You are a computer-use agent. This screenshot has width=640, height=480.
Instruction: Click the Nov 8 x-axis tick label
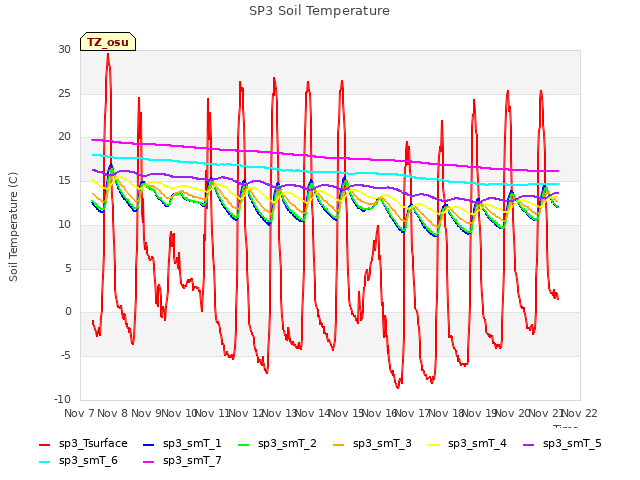(x=113, y=413)
